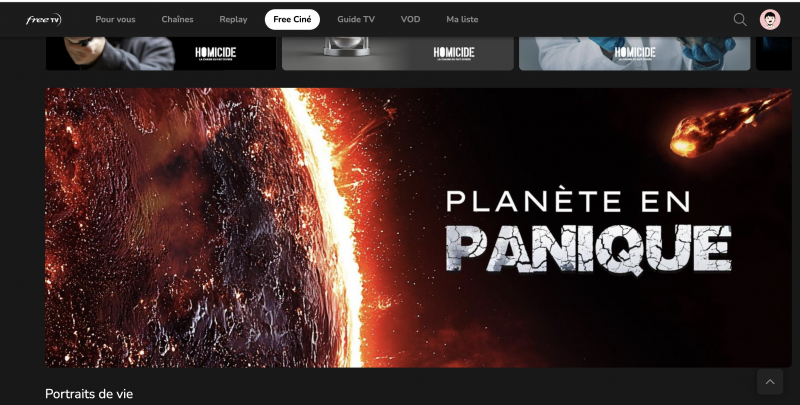Open the middle Homicide thumbnail with hourglass

tap(398, 53)
